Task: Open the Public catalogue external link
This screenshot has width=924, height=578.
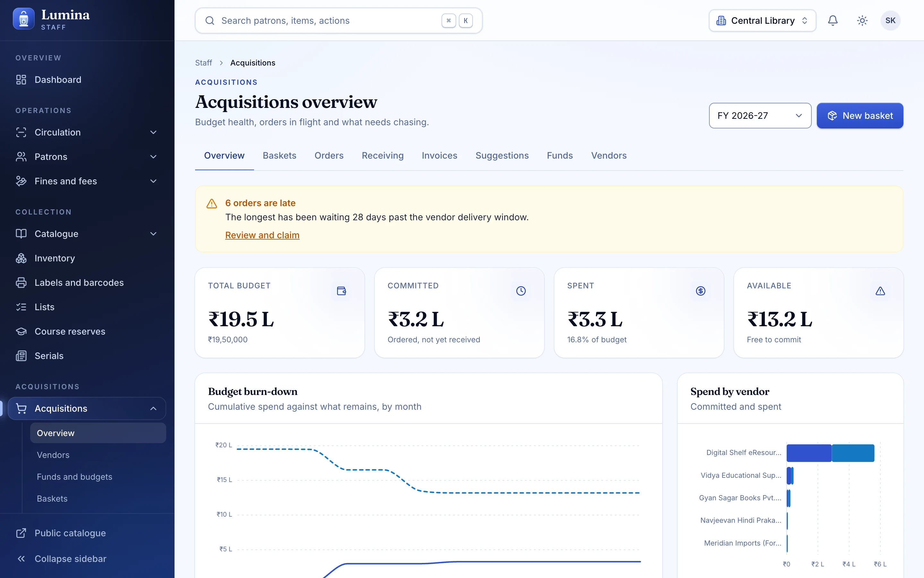Action: click(x=87, y=533)
